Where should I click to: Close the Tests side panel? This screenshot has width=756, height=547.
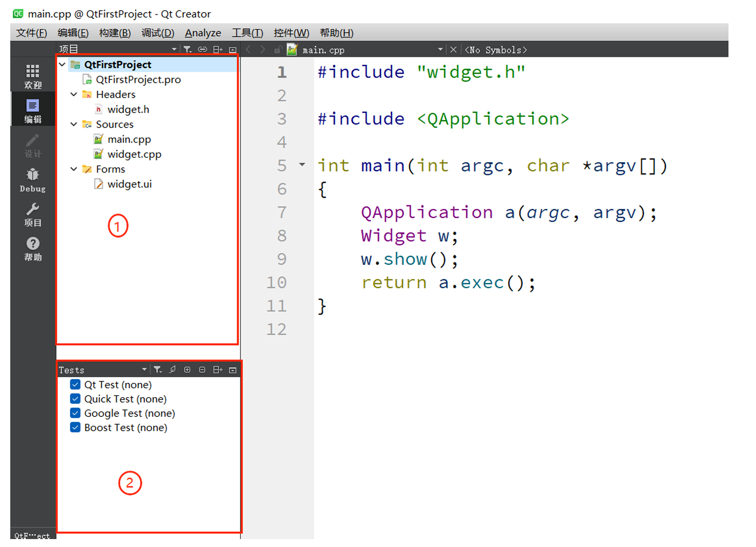[233, 370]
